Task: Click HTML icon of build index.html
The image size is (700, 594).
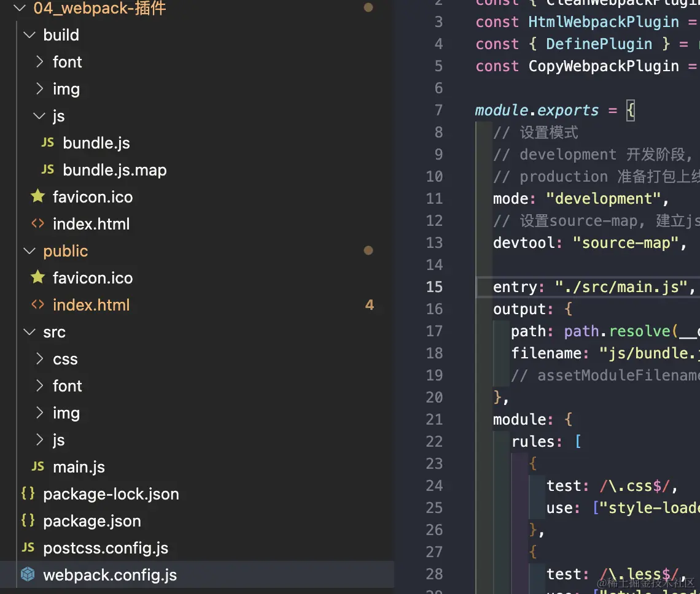Action: 38,223
